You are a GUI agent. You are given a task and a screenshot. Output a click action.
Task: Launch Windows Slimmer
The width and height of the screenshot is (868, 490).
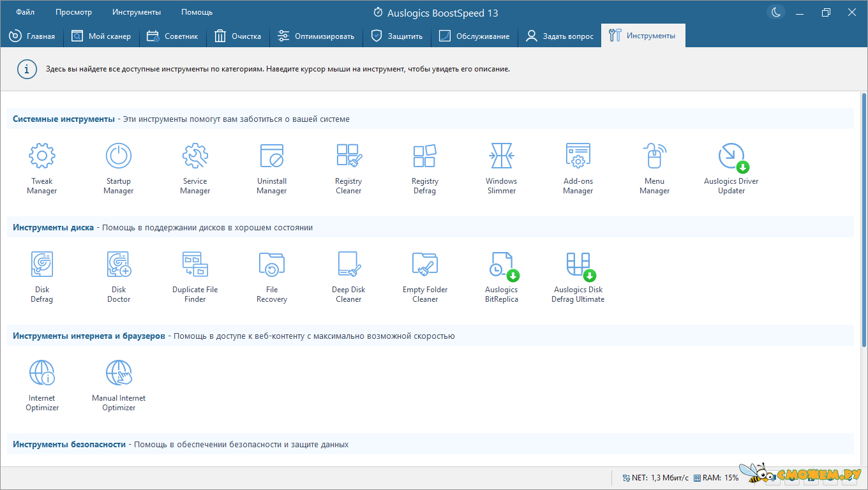[x=502, y=168]
